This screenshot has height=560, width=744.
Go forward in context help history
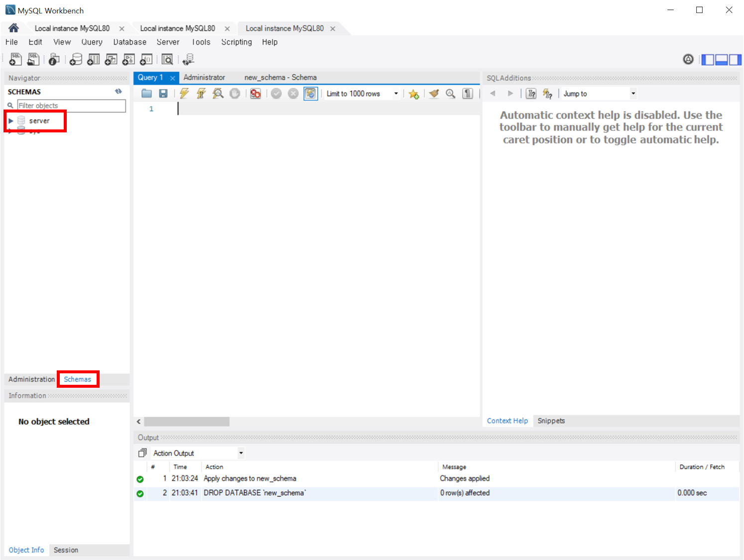tap(510, 94)
